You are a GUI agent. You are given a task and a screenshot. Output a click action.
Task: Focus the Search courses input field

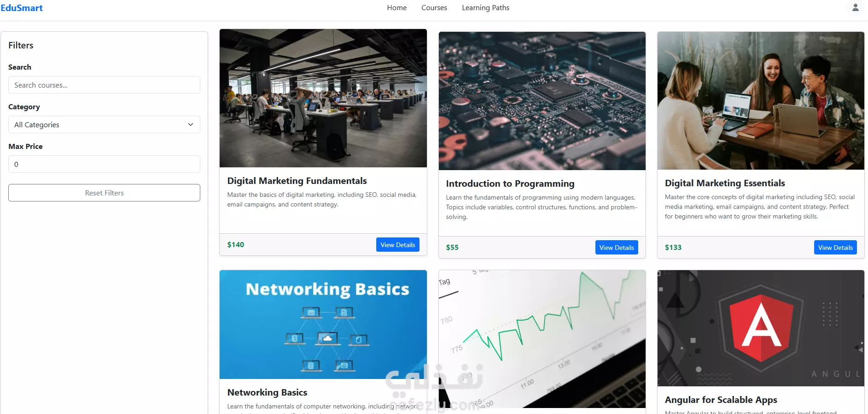point(104,85)
